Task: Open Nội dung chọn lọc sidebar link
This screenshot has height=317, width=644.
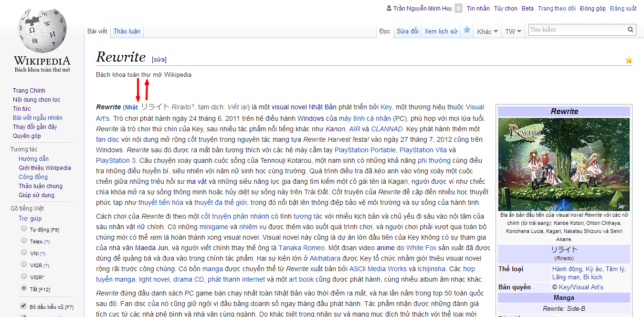Action: tap(37, 99)
